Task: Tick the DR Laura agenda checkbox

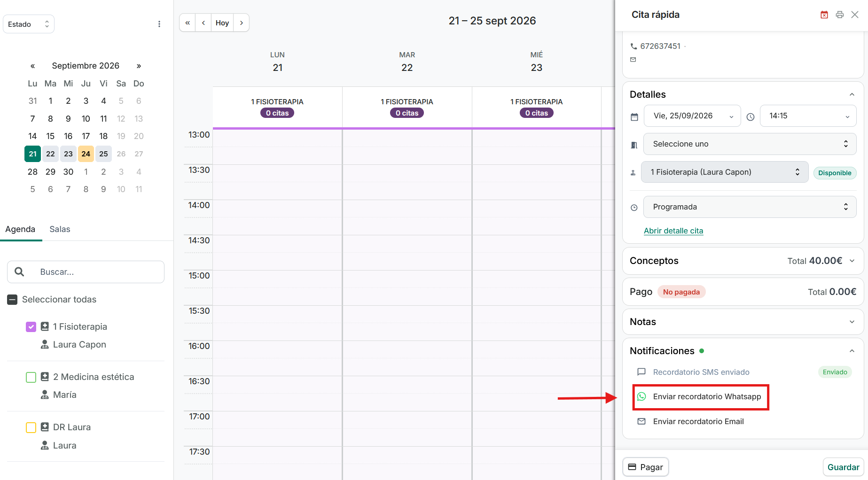Action: [31, 427]
